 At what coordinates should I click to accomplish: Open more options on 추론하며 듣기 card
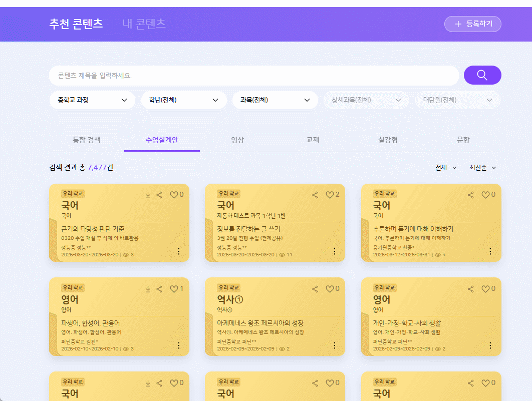click(490, 251)
